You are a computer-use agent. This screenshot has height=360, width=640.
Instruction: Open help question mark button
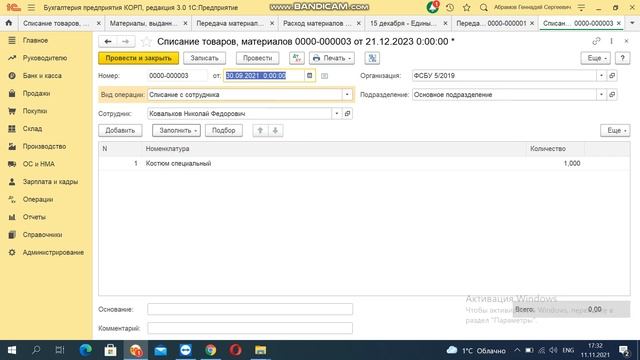622,58
